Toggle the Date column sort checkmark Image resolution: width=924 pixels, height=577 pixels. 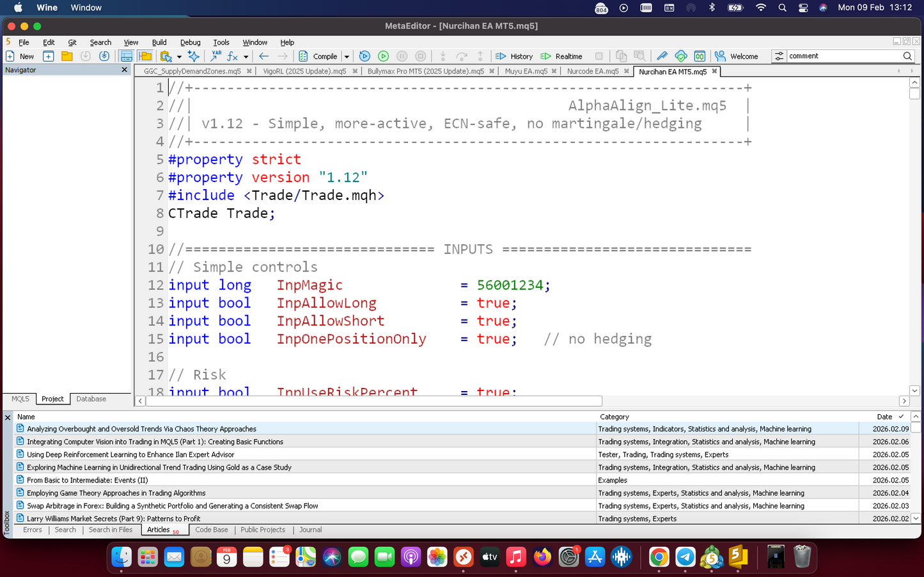point(901,417)
